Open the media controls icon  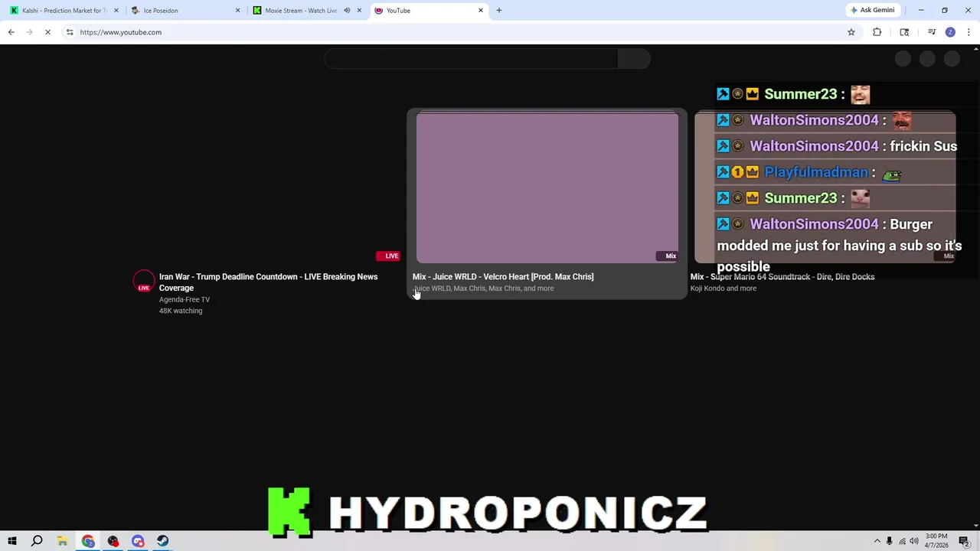932,32
